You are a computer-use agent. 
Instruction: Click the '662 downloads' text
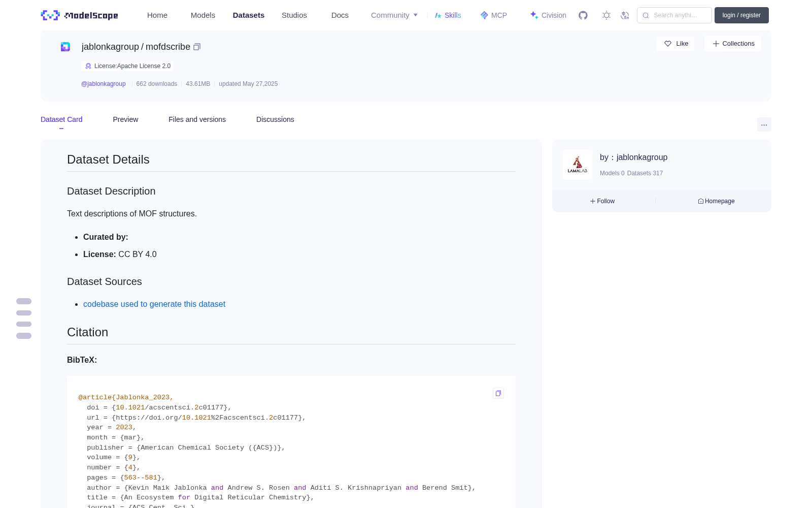(157, 84)
